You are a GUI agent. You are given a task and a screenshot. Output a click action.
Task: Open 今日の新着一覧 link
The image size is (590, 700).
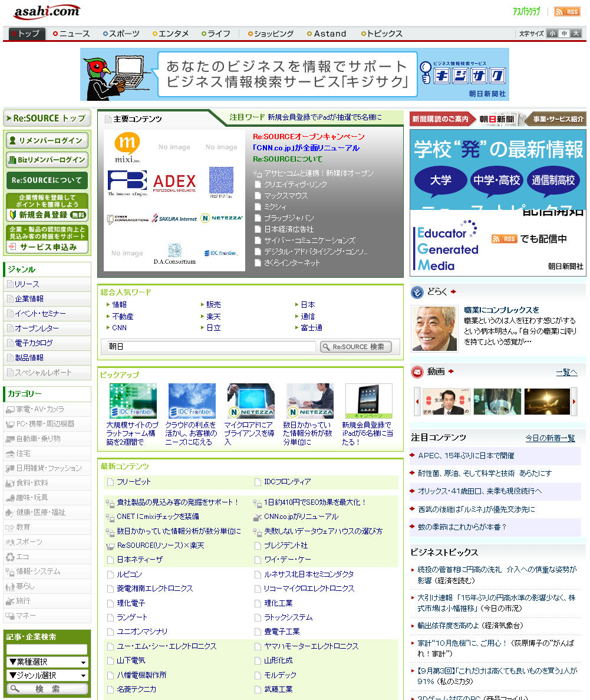(x=550, y=438)
